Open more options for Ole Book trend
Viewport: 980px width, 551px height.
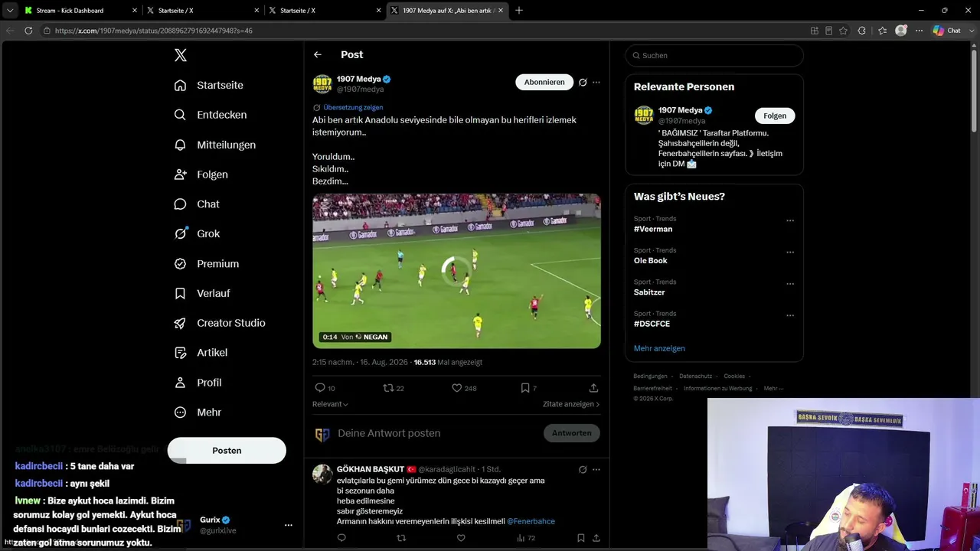pos(790,253)
